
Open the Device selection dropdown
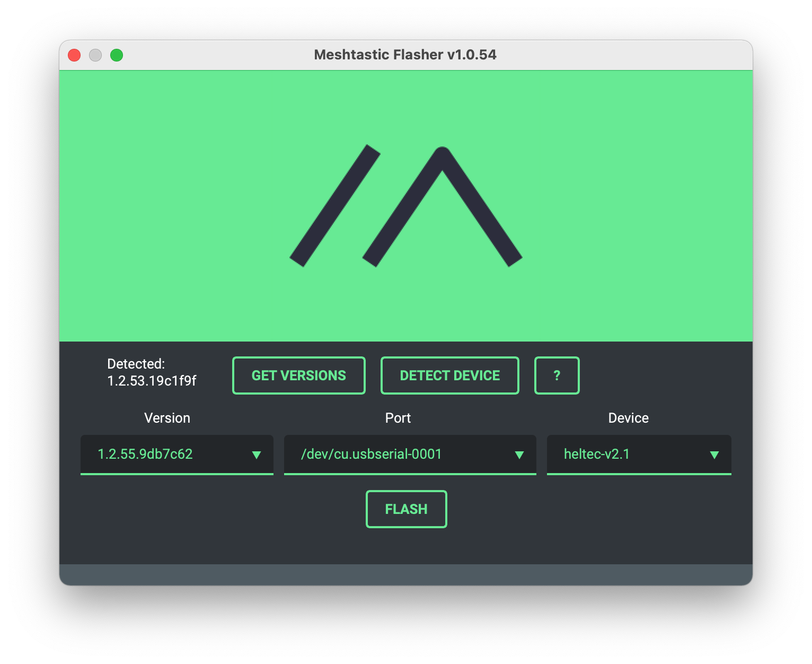point(638,455)
